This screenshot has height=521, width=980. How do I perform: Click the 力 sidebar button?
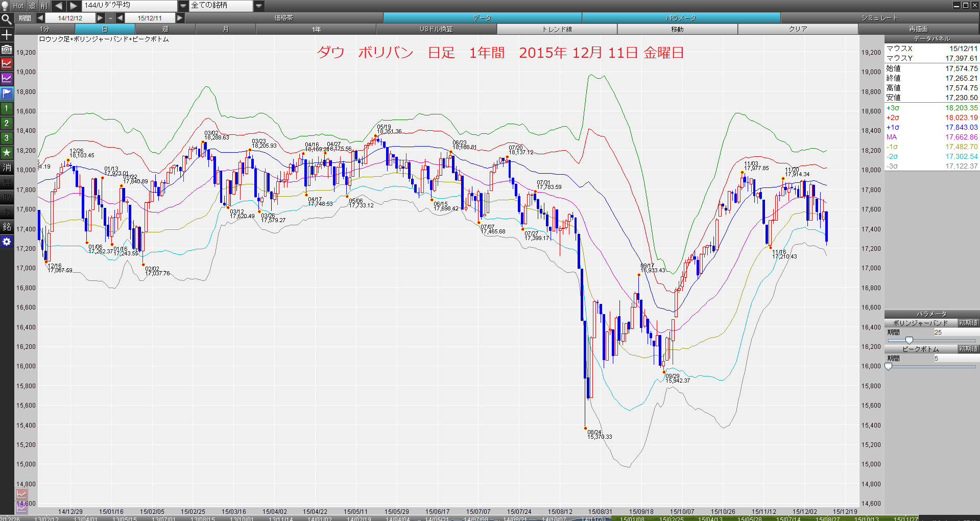coord(7,212)
